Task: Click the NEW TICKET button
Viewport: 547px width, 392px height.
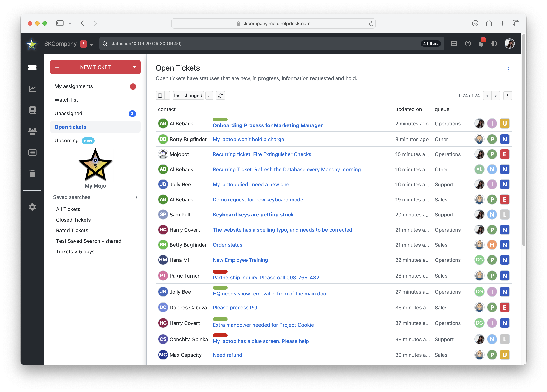Action: tap(95, 67)
